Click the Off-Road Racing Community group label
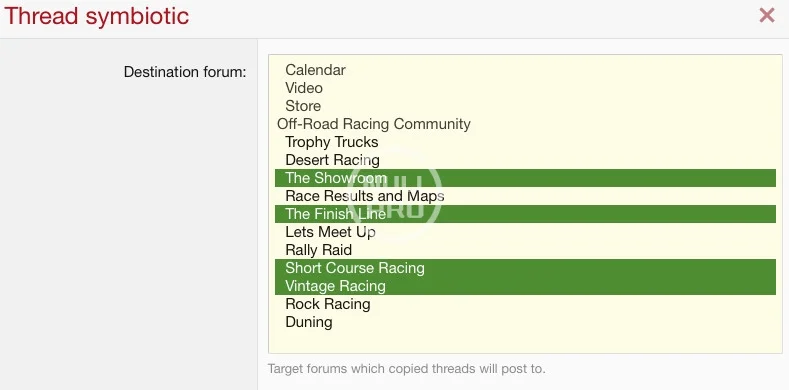The width and height of the screenshot is (789, 390). 374,124
